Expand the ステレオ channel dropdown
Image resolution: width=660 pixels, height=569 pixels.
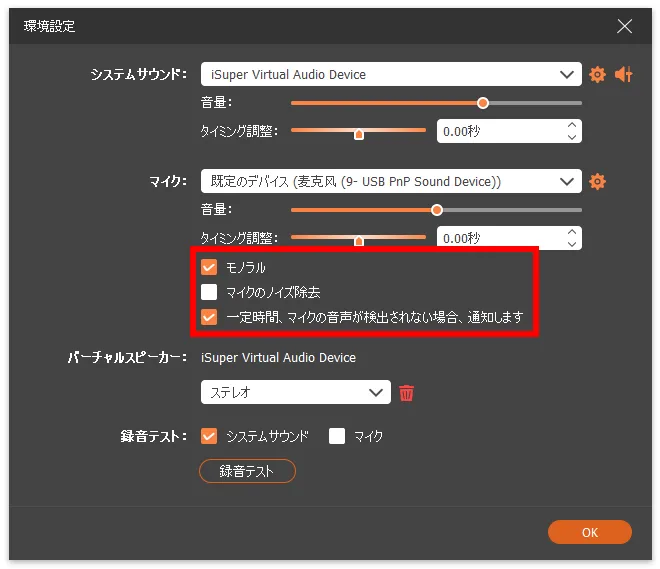point(295,393)
